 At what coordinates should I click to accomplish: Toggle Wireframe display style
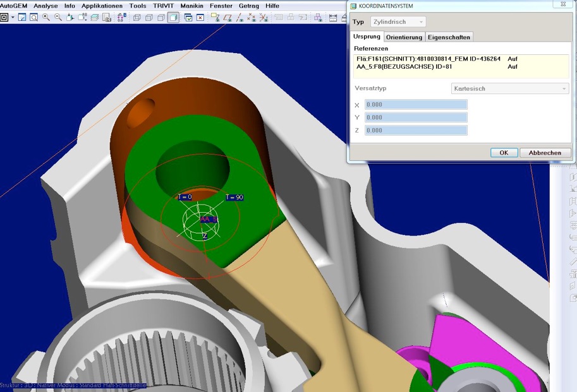click(x=137, y=17)
